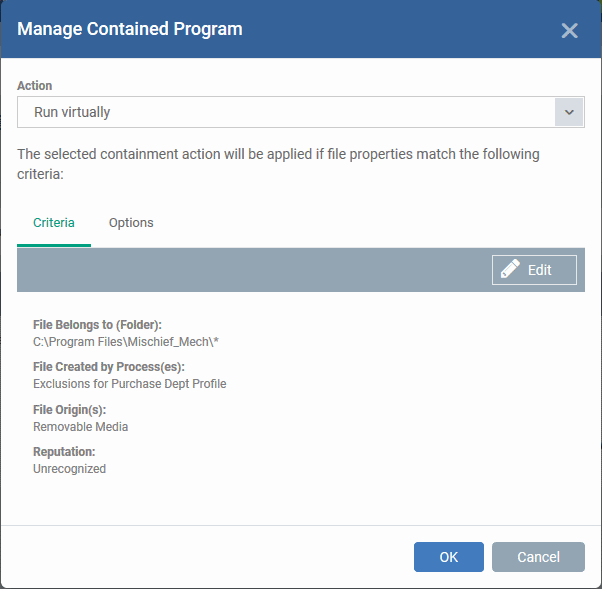Click the File Belongs to (Folder) label

97,325
